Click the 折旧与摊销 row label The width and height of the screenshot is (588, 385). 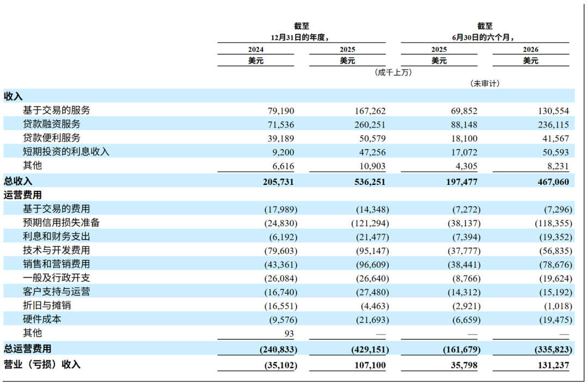47,306
